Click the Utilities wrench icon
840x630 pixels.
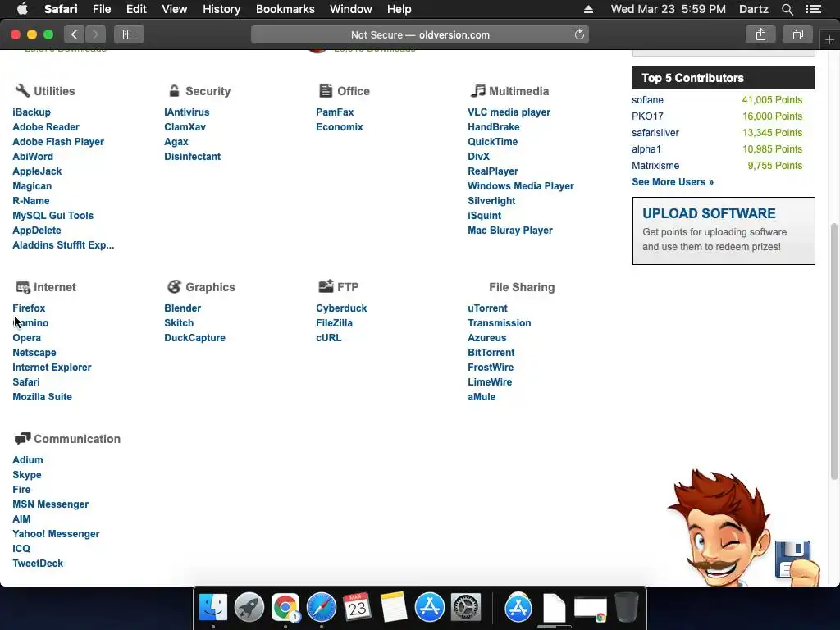[22, 90]
